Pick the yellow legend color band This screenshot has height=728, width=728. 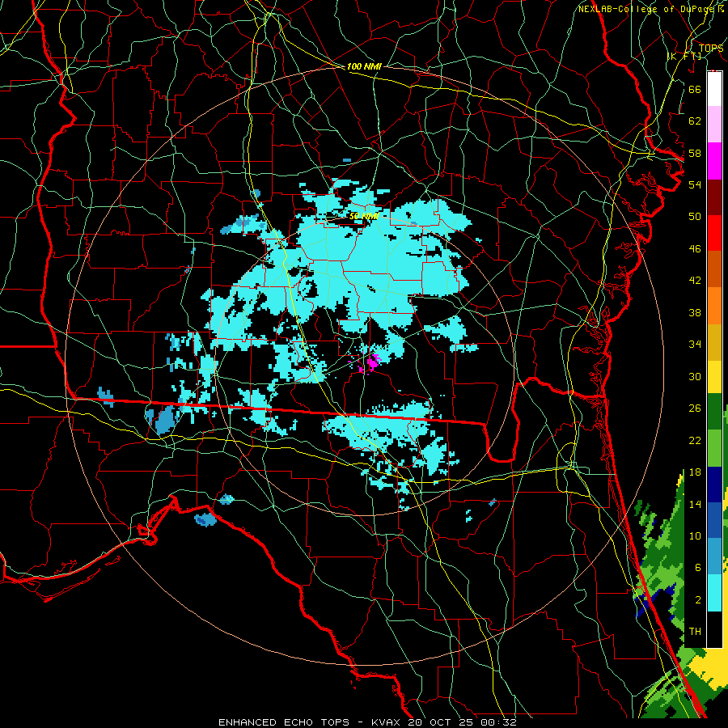[714, 376]
